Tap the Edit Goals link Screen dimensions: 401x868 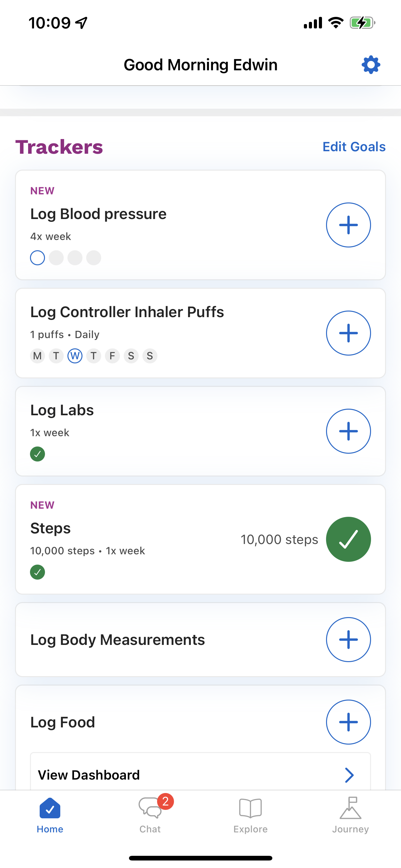point(354,147)
